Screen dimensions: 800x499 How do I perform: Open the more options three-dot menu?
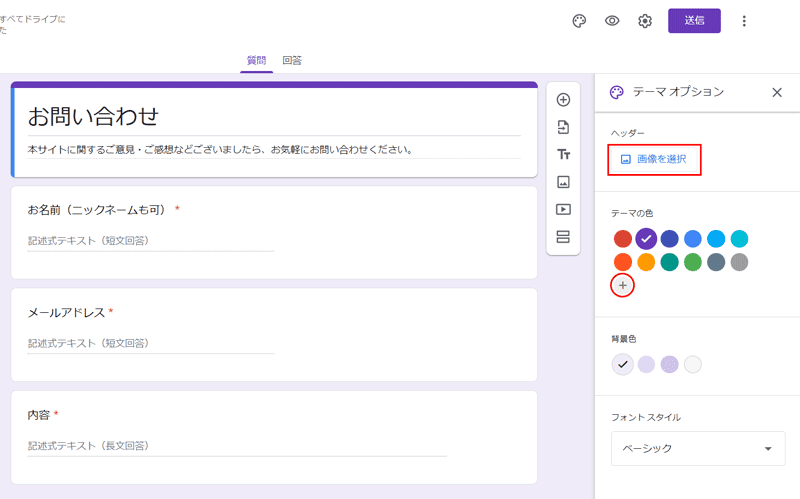tap(744, 21)
